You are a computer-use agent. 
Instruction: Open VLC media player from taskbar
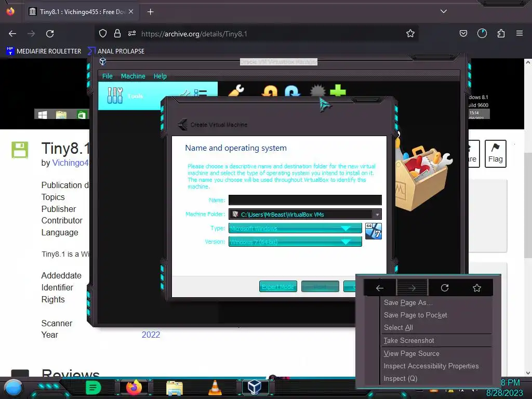click(215, 388)
